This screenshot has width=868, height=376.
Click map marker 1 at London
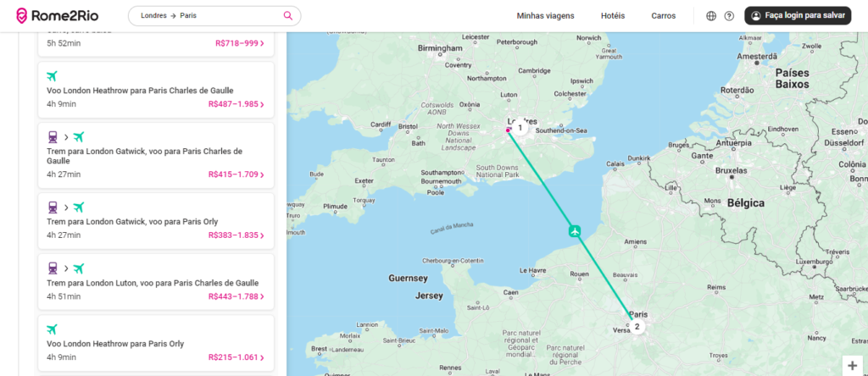520,128
